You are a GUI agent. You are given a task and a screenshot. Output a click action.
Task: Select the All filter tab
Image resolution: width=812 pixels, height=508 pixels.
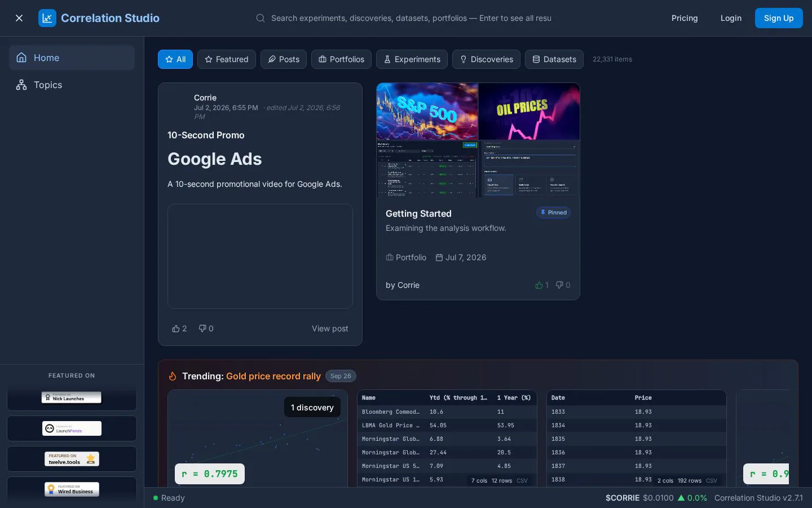[x=175, y=59]
